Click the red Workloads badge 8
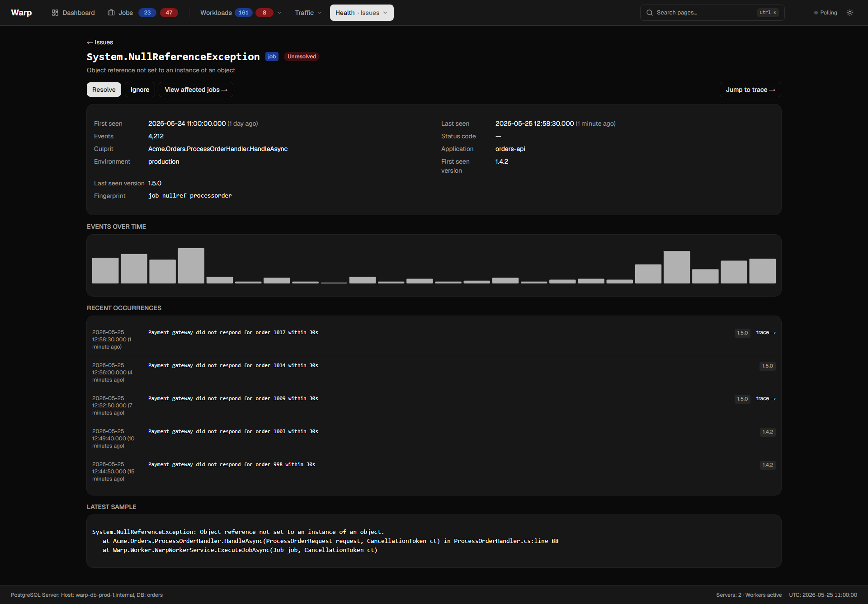This screenshot has height=604, width=868. click(x=264, y=13)
